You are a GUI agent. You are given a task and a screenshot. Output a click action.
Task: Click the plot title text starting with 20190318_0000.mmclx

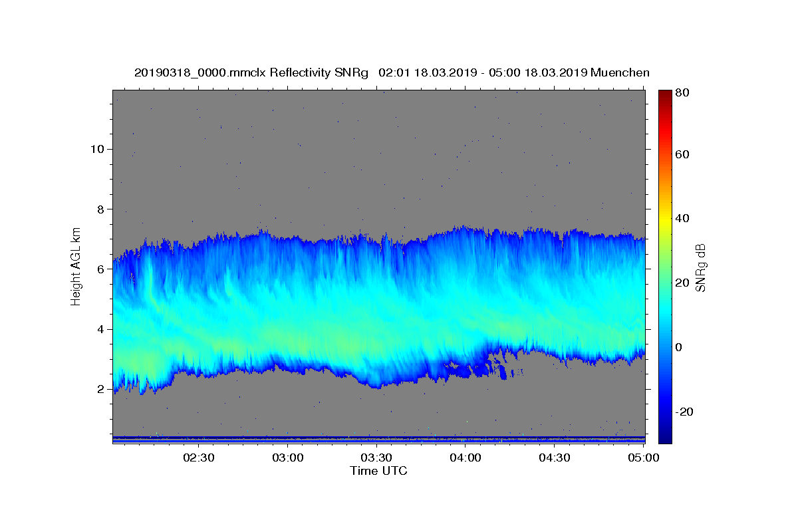(392, 72)
